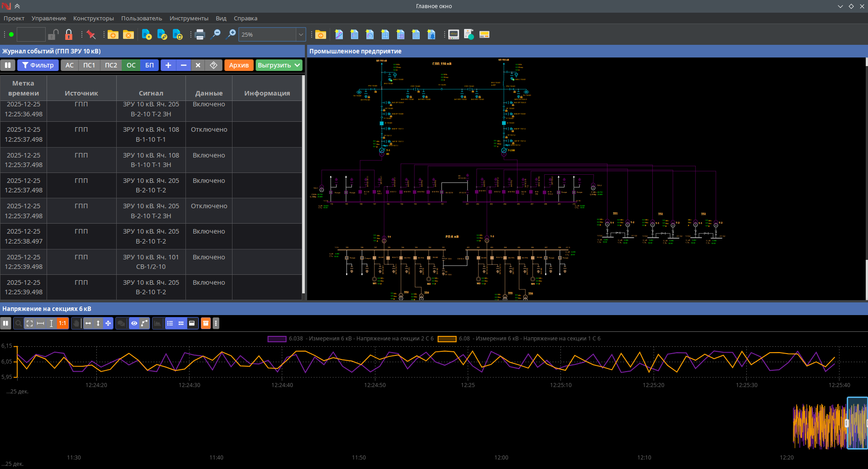868x469 pixels.
Task: Select the print icon in the toolbar
Action: tap(199, 34)
